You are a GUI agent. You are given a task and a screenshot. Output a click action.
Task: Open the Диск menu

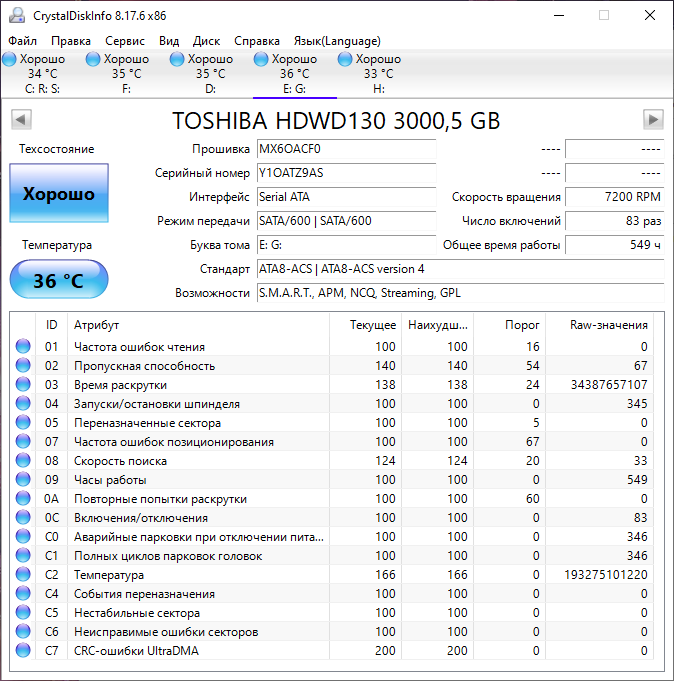click(206, 41)
